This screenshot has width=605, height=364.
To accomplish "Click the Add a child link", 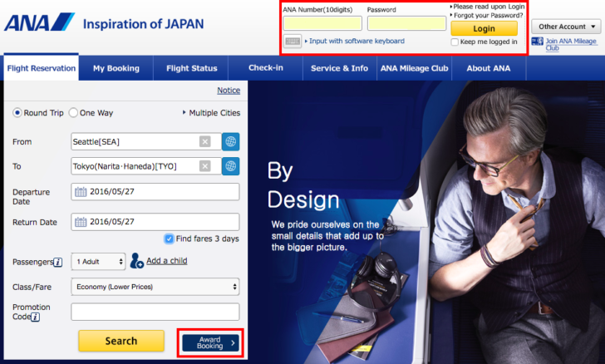I will tap(167, 261).
